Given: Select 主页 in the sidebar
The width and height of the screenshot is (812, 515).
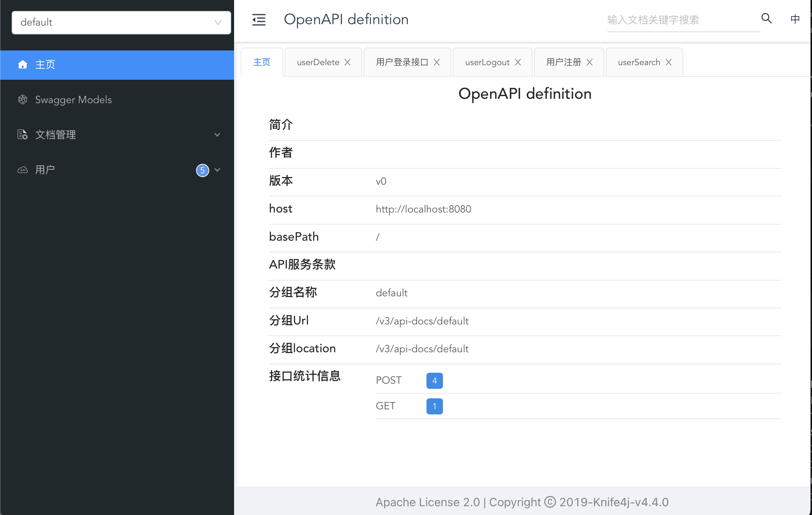Looking at the screenshot, I should (x=45, y=64).
